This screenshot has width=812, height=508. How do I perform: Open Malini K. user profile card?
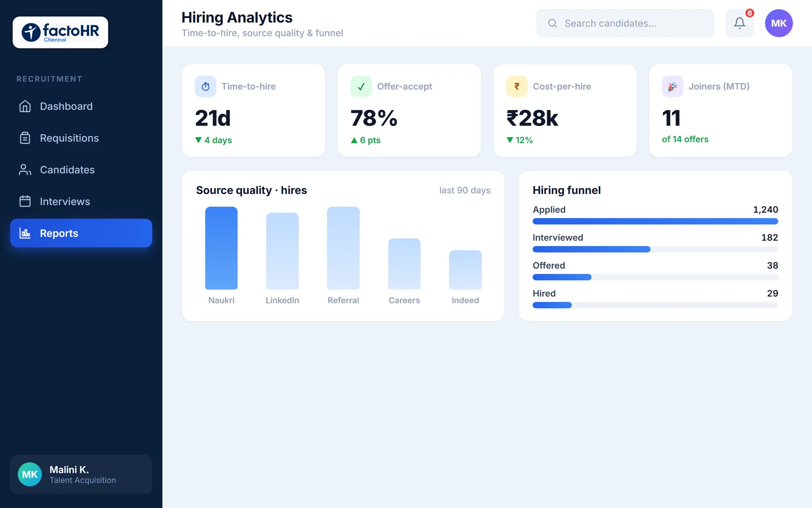point(81,474)
